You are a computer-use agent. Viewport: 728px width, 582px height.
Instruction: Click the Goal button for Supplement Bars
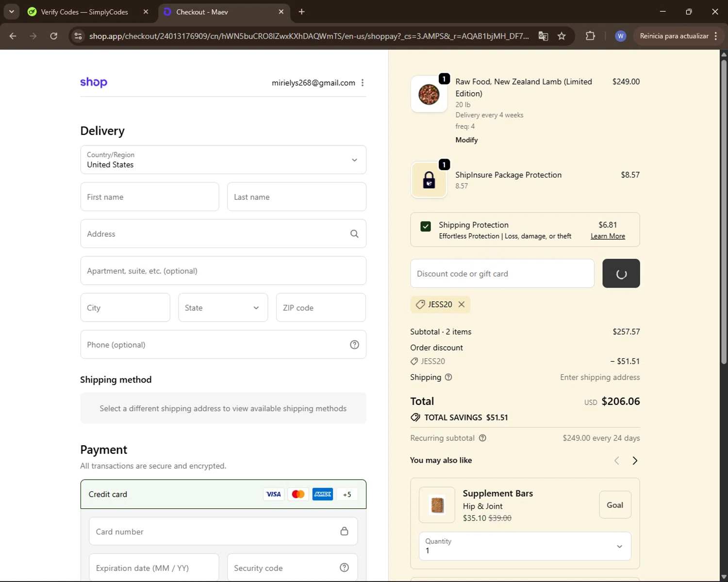[x=615, y=505]
